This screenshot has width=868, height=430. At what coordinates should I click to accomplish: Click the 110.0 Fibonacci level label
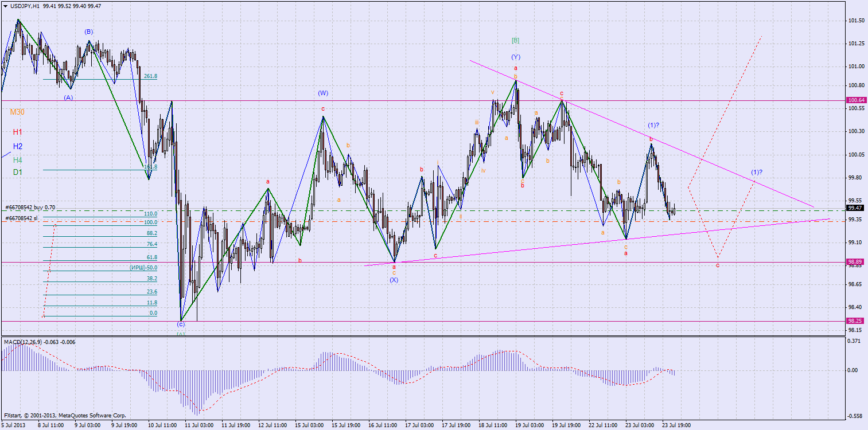151,213
